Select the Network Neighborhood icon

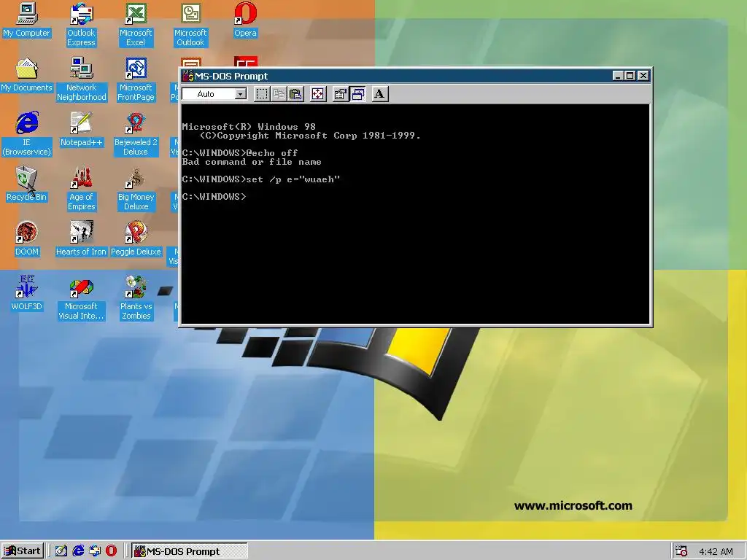[x=81, y=79]
